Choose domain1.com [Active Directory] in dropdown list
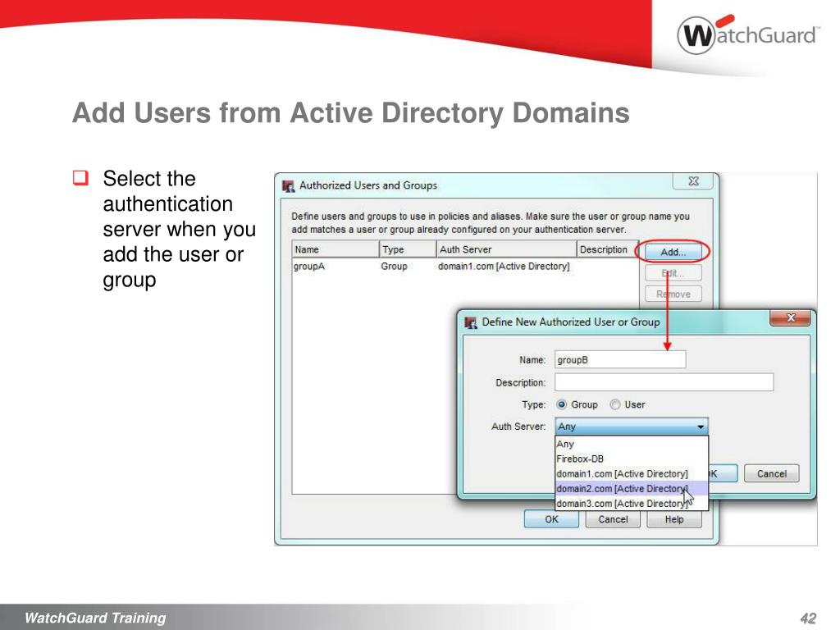 pos(632,474)
